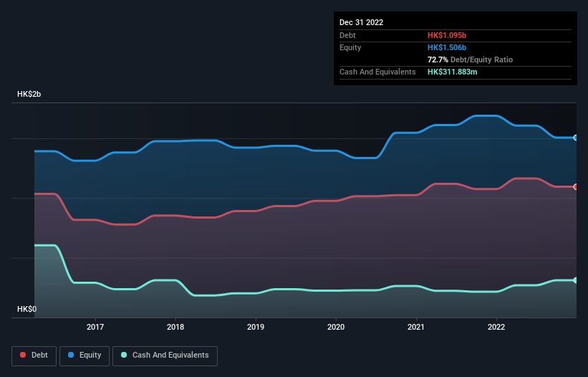Select the Equity endpoint marker on the blue line

[576, 138]
